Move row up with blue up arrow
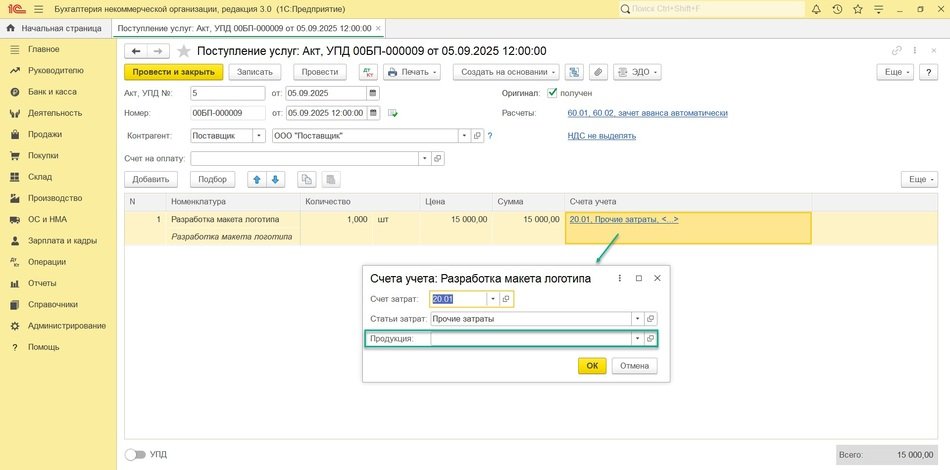The image size is (950, 470). [256, 179]
